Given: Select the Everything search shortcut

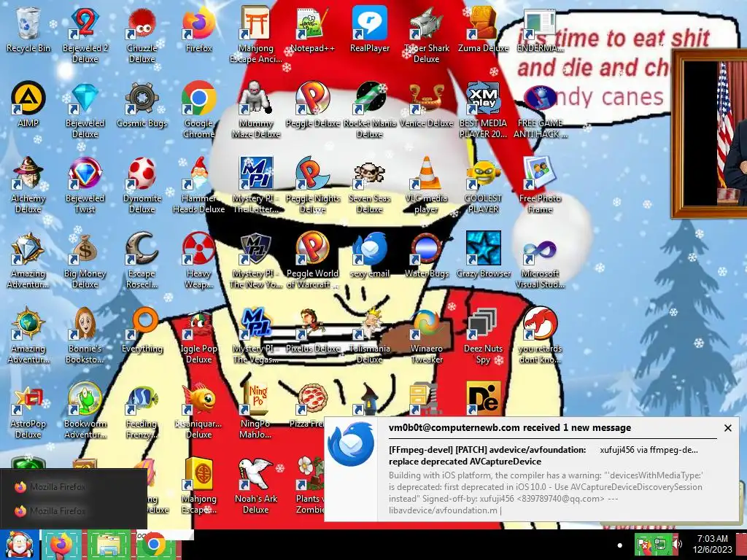Looking at the screenshot, I should [x=142, y=330].
